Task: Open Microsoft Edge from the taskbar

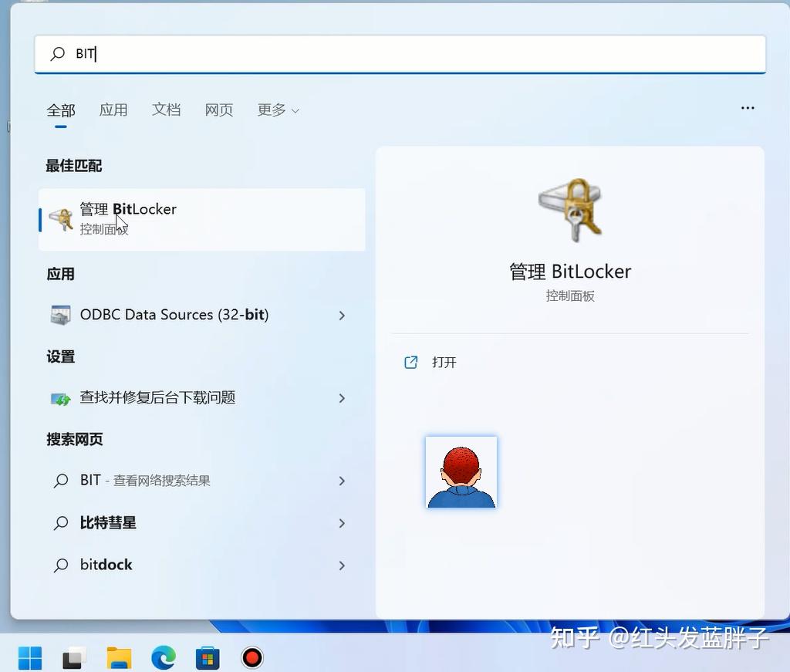Action: (x=162, y=657)
